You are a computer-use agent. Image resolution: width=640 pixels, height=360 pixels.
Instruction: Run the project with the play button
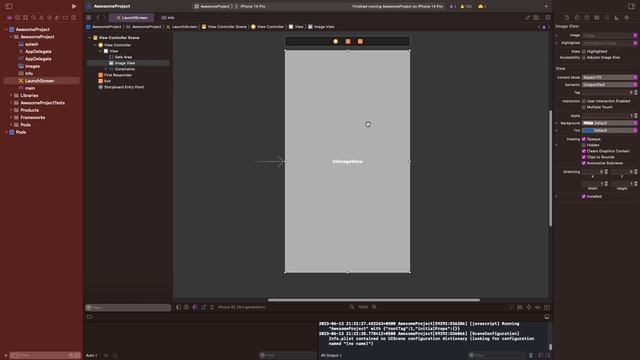(74, 6)
